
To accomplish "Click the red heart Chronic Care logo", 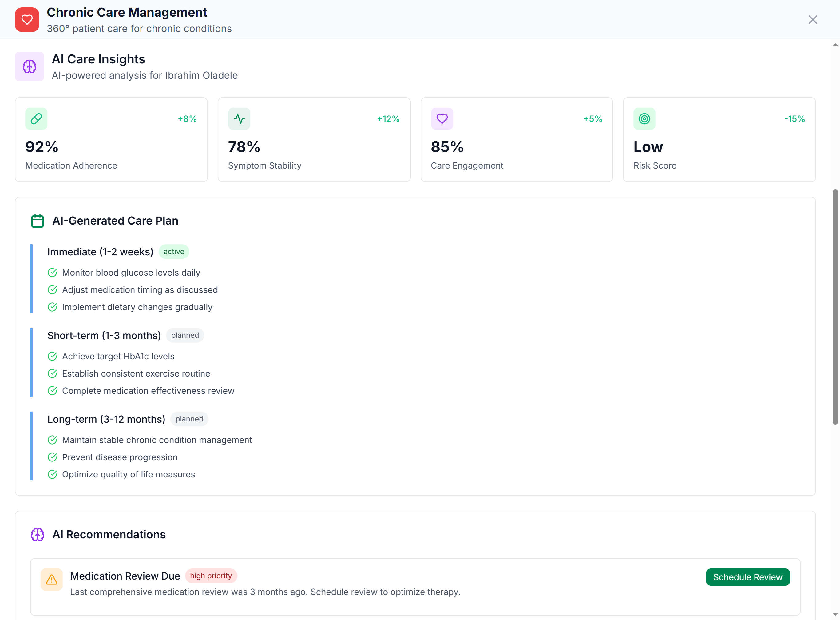I will [x=27, y=20].
